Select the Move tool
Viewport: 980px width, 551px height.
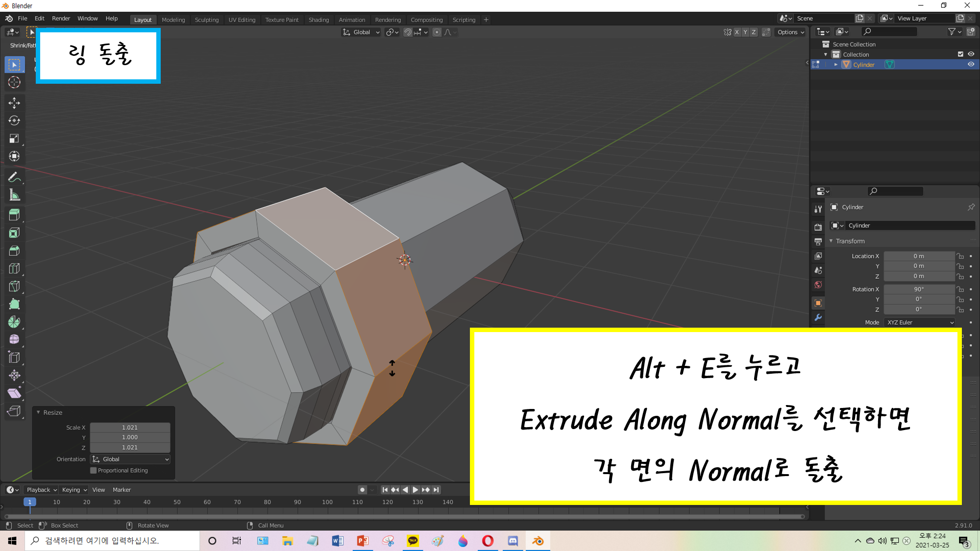[14, 102]
